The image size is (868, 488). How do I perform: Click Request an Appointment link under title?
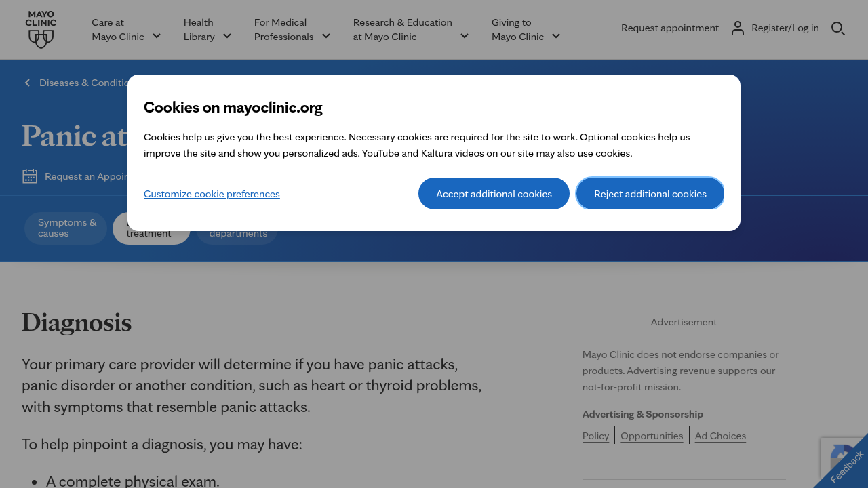pyautogui.click(x=86, y=176)
